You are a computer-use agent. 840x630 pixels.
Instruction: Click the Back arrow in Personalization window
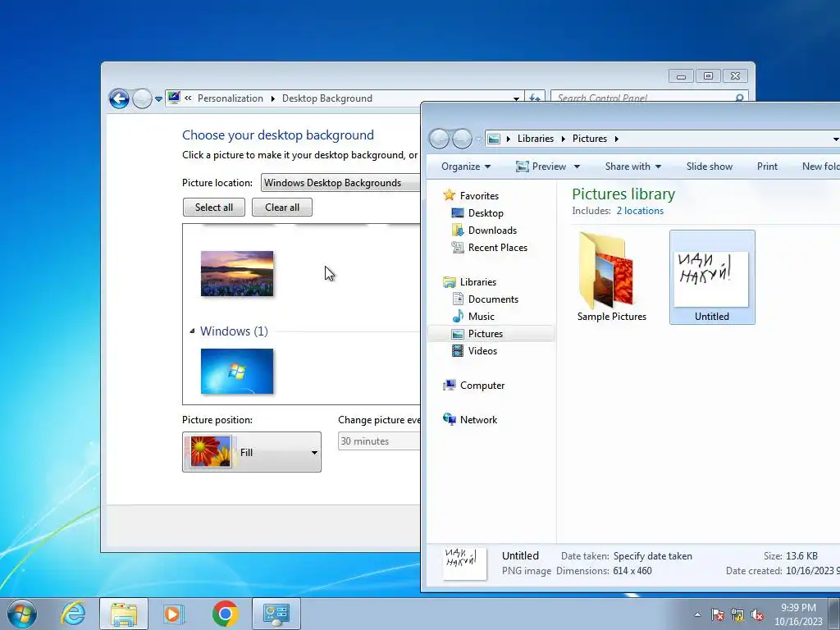119,98
